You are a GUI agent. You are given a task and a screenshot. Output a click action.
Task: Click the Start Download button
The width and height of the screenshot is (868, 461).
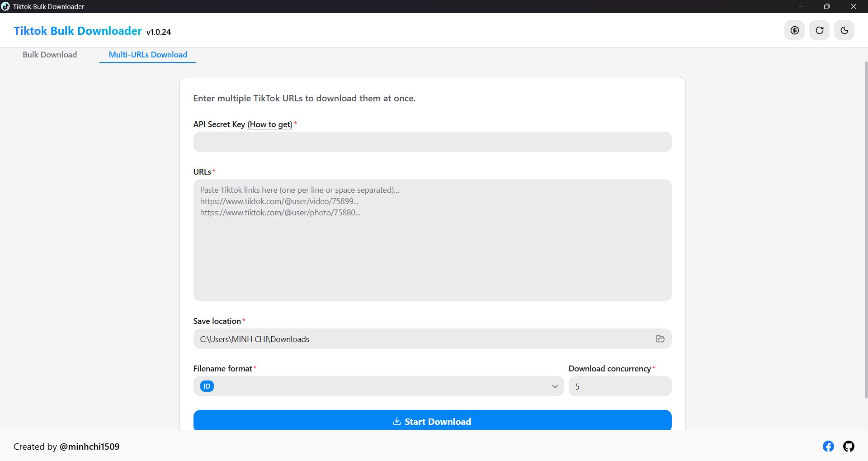tap(432, 420)
